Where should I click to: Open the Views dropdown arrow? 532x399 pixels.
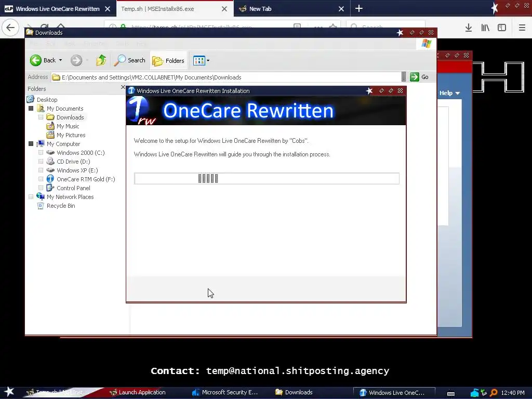click(x=208, y=61)
